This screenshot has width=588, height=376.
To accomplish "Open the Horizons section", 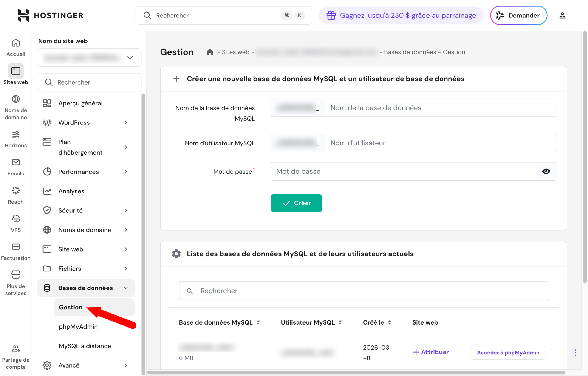I will pyautogui.click(x=16, y=139).
